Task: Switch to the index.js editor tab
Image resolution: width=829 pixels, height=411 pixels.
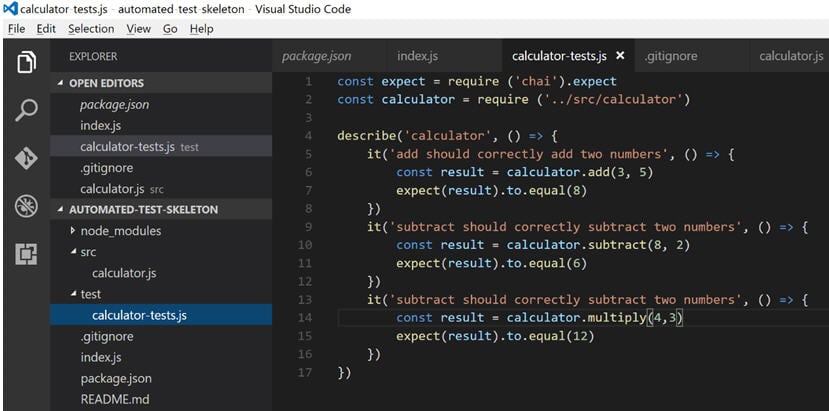Action: point(417,56)
